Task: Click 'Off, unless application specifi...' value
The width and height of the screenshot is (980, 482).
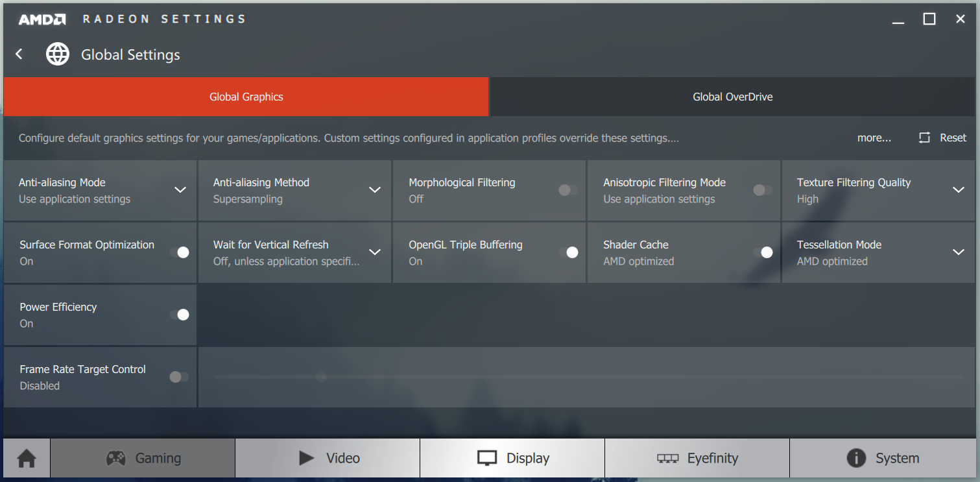Action: tap(286, 261)
